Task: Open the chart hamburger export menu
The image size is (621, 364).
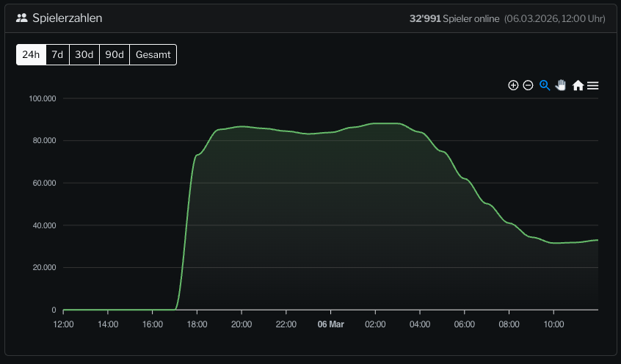Action: tap(593, 85)
